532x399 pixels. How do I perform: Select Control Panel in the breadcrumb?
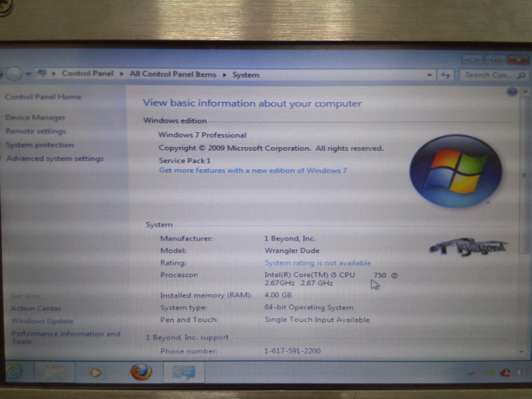87,74
